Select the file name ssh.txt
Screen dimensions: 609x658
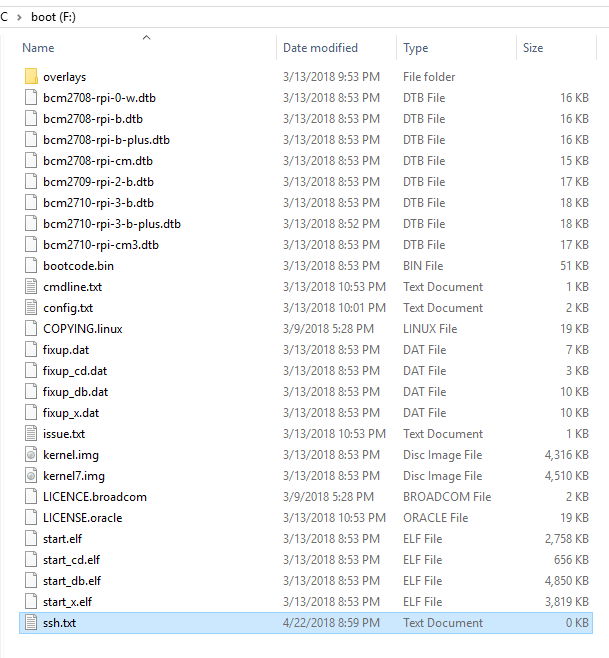point(59,623)
